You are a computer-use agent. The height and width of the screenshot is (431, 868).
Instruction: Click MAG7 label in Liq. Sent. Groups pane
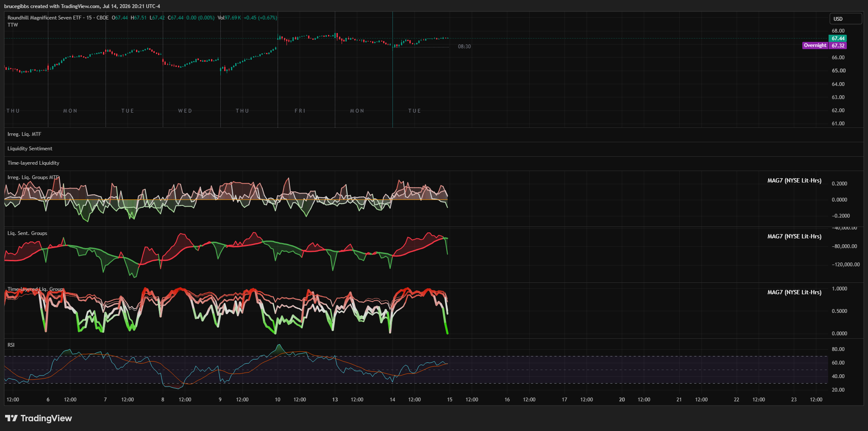point(794,237)
